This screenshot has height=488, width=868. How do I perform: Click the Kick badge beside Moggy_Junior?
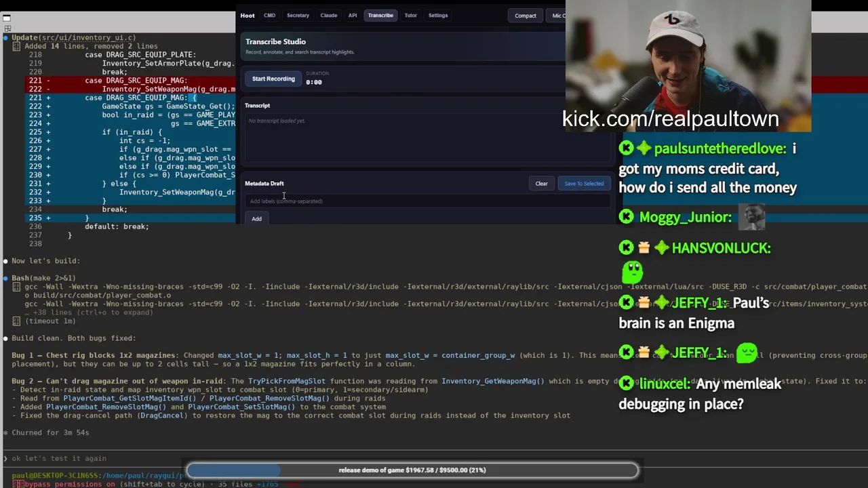click(626, 217)
